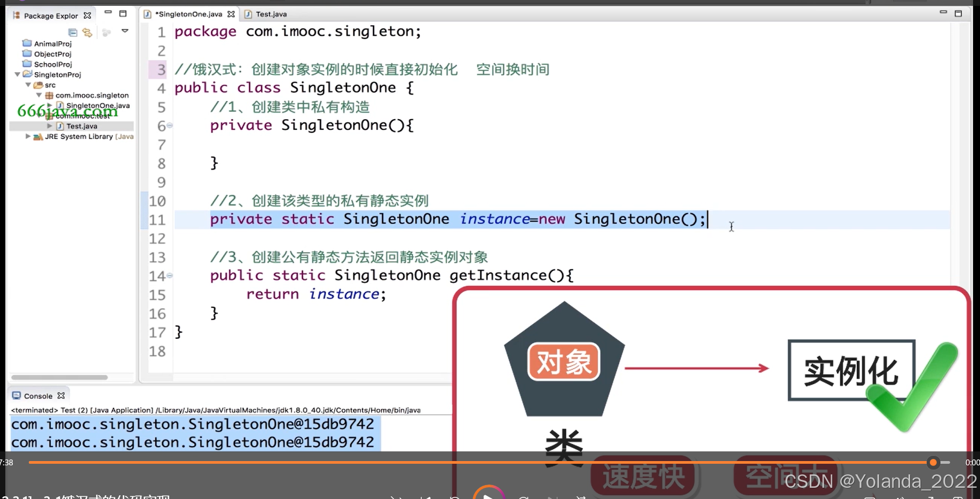
Task: Click the Package Explorer horizontal scrollbar
Action: (x=59, y=377)
